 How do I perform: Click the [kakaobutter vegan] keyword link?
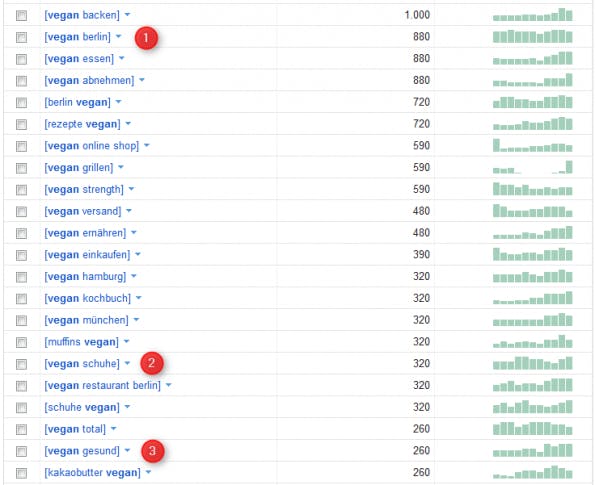(x=93, y=472)
